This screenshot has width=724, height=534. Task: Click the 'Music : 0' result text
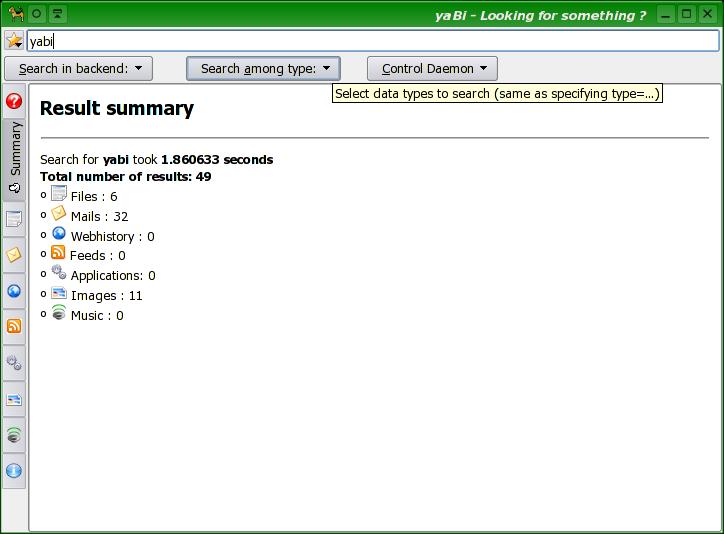[97, 316]
